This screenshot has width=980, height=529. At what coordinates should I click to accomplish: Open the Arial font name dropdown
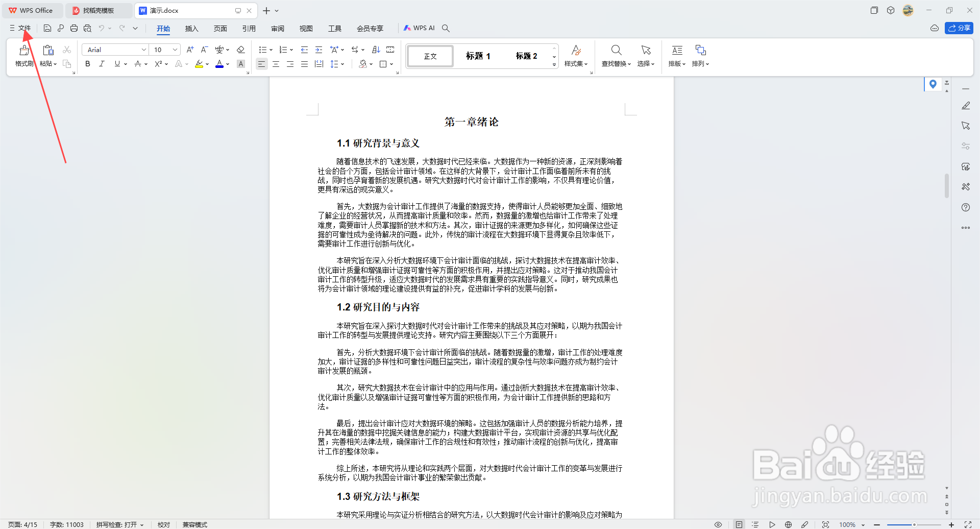(x=143, y=50)
